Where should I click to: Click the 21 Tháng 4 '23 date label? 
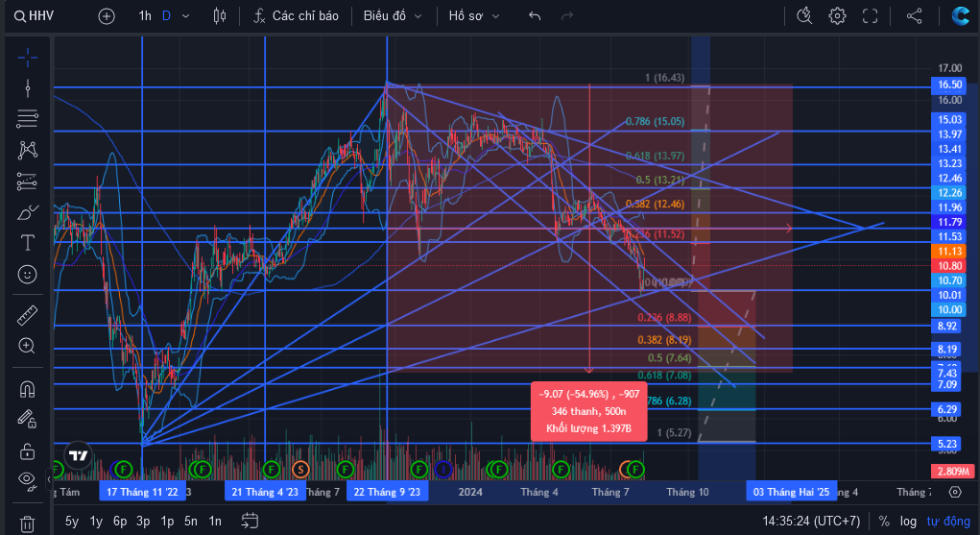(x=265, y=492)
